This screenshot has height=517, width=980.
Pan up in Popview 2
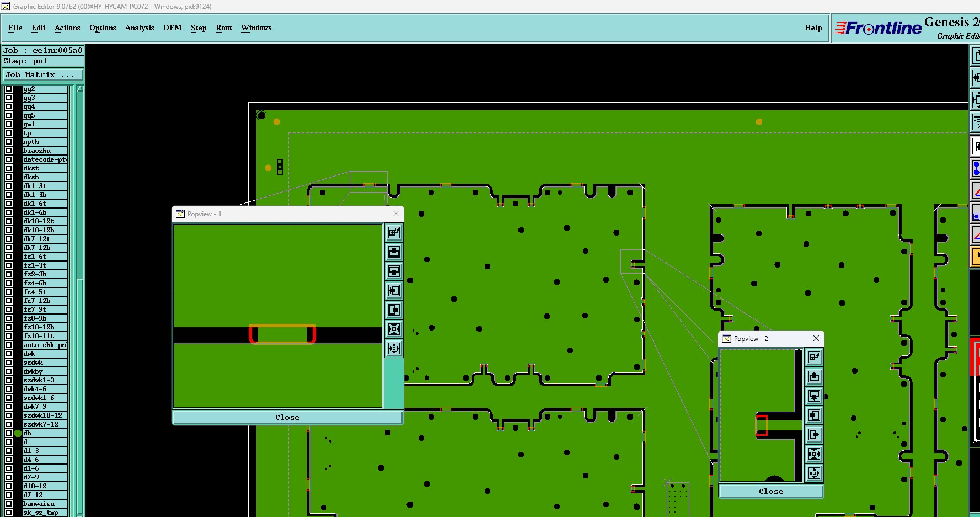[814, 377]
